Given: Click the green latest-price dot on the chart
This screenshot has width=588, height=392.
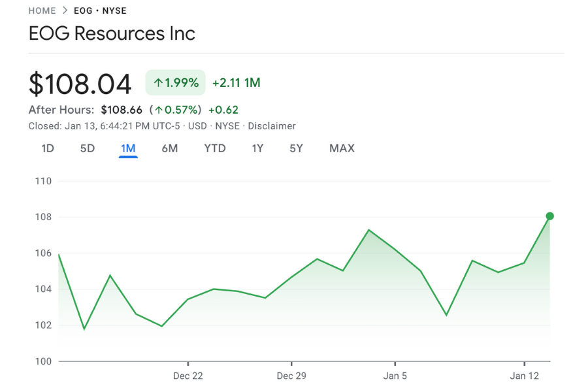Looking at the screenshot, I should click(x=549, y=216).
